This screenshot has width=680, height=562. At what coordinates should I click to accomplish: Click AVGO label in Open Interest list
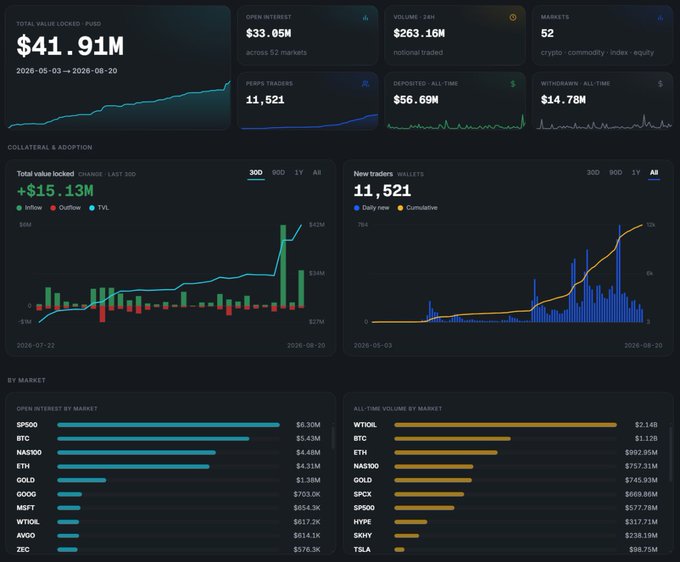26,536
